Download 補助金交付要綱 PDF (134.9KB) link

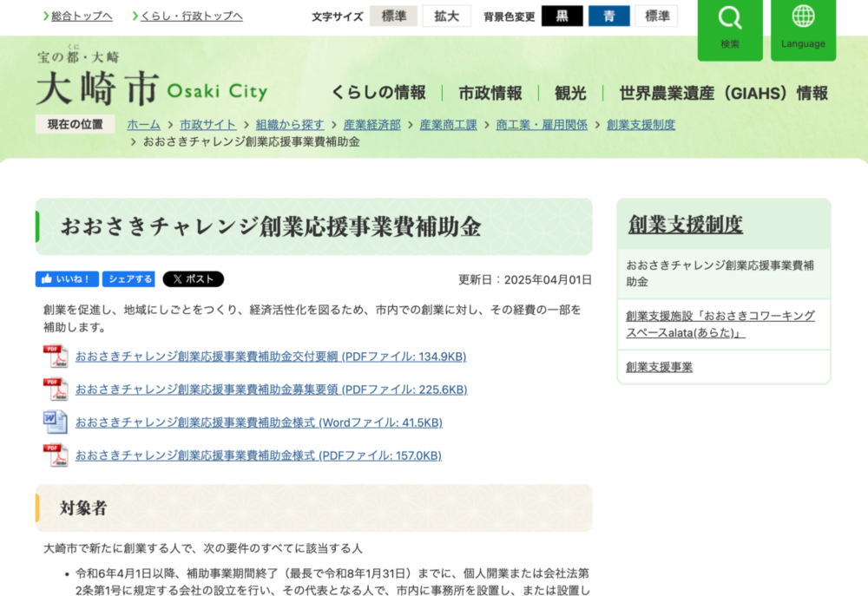click(271, 357)
